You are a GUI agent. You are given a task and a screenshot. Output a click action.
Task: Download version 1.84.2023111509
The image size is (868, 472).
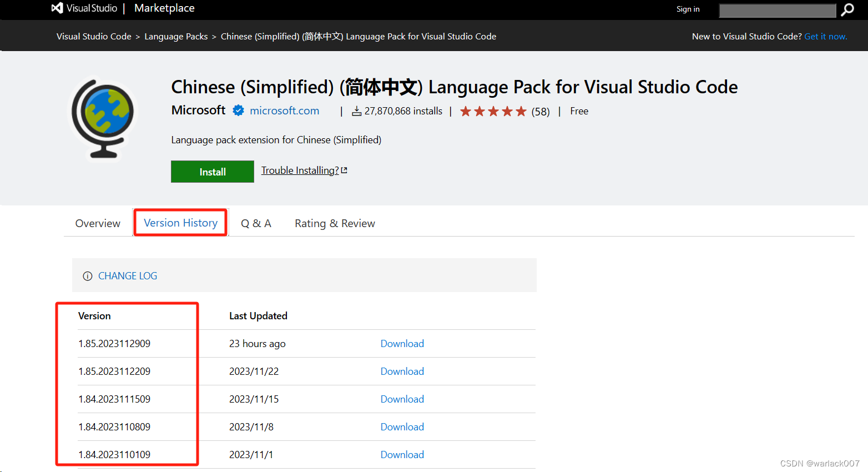(x=402, y=399)
